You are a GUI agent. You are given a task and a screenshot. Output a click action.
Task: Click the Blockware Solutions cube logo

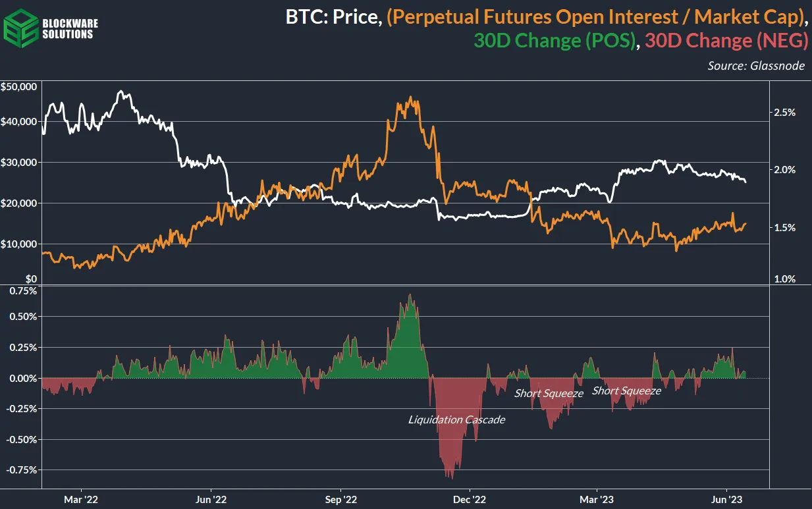coord(18,27)
